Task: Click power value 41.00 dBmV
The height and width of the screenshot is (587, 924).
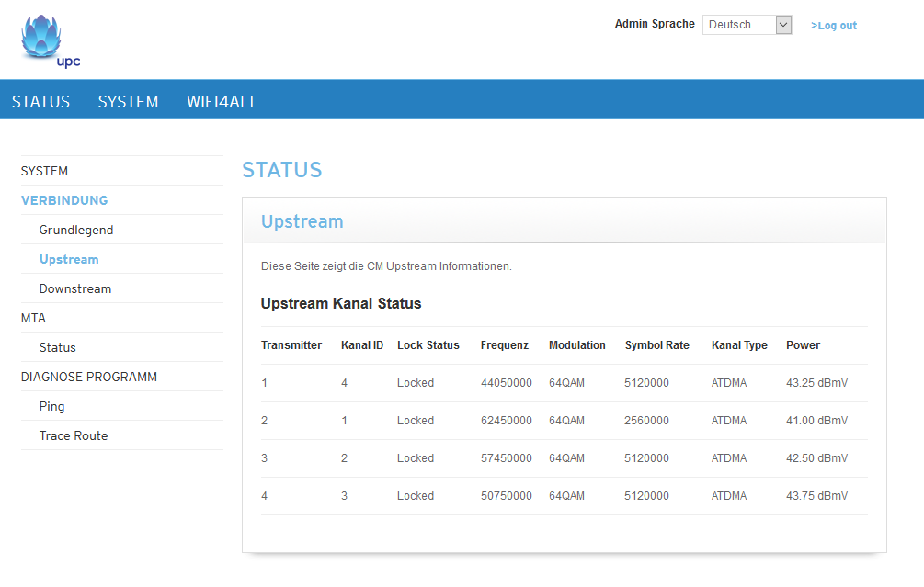Action: 816,421
